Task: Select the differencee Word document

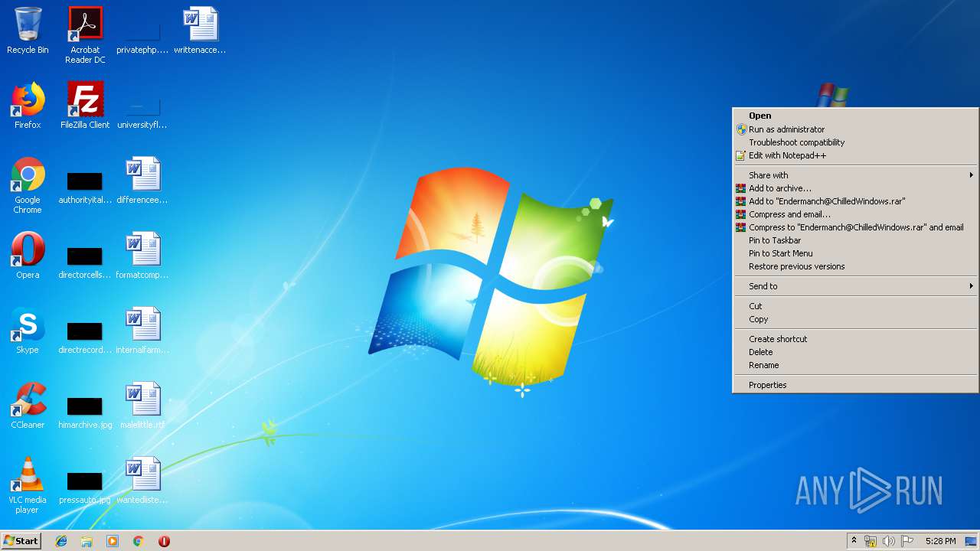Action: pos(142,181)
